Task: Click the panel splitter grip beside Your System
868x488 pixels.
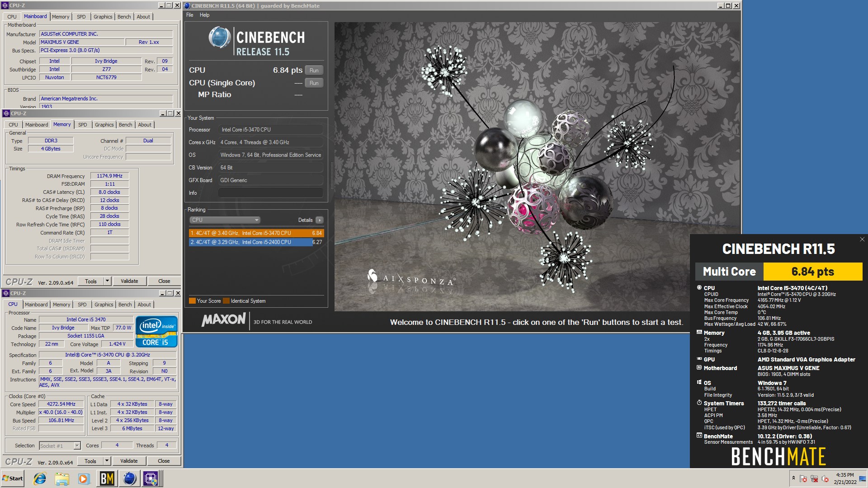Action: [x=332, y=175]
